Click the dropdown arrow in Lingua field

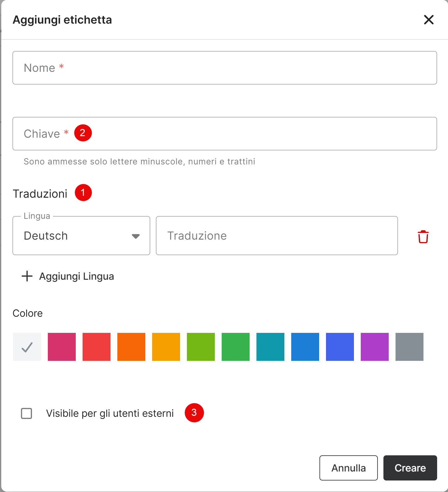point(136,236)
